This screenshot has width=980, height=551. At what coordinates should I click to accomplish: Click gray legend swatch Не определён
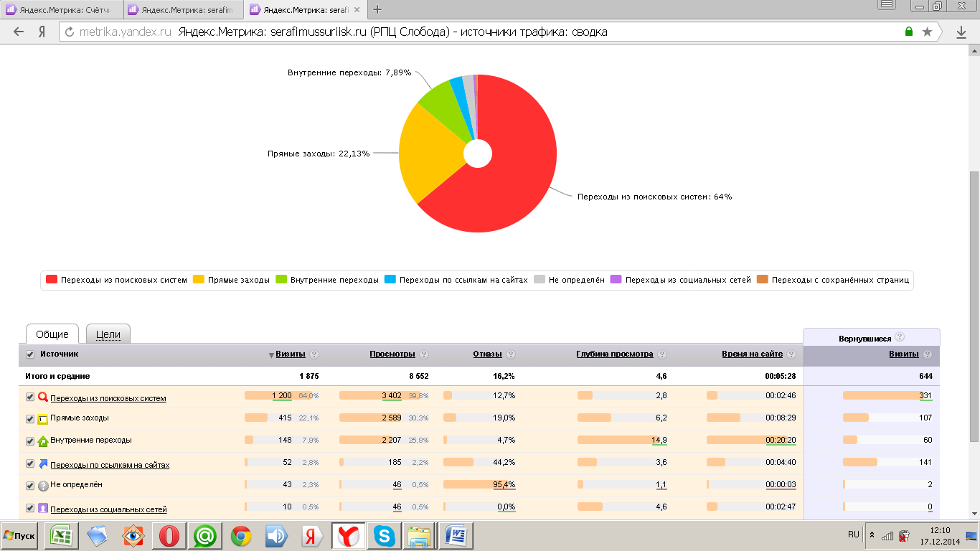[540, 280]
